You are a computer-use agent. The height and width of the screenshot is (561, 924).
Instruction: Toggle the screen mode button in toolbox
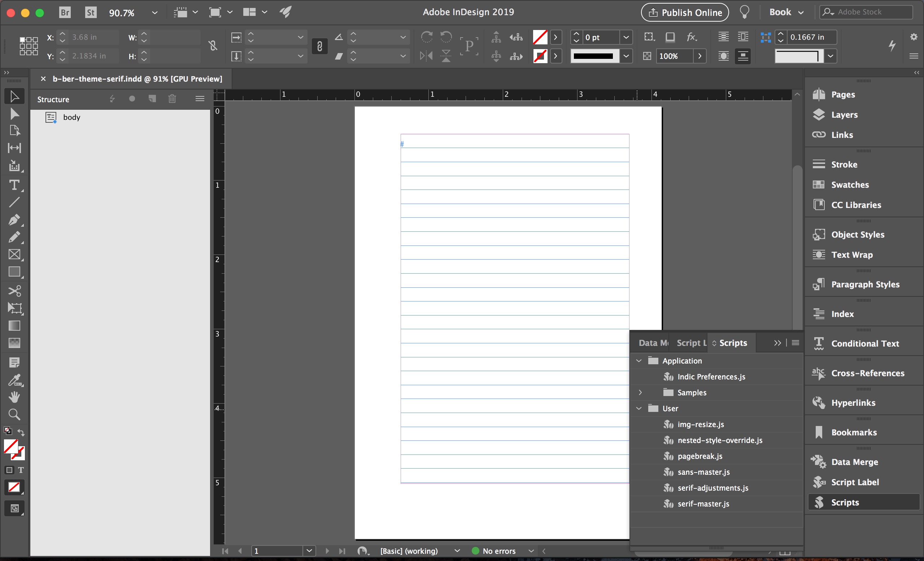coord(14,509)
